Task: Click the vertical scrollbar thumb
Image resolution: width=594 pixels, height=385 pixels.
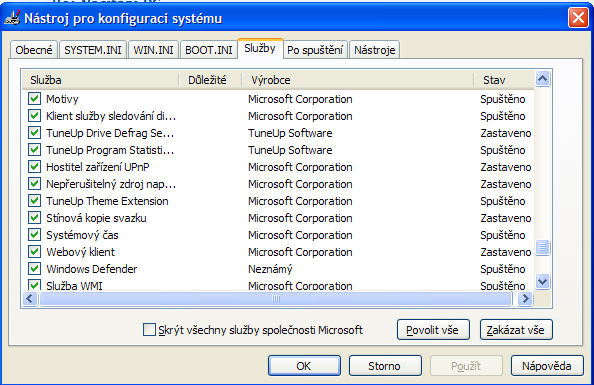Action: tap(542, 247)
